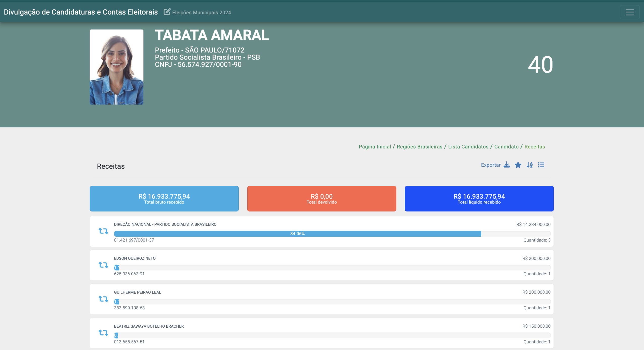Click the Total bruto recebido card
Image resolution: width=644 pixels, height=350 pixels.
164,198
